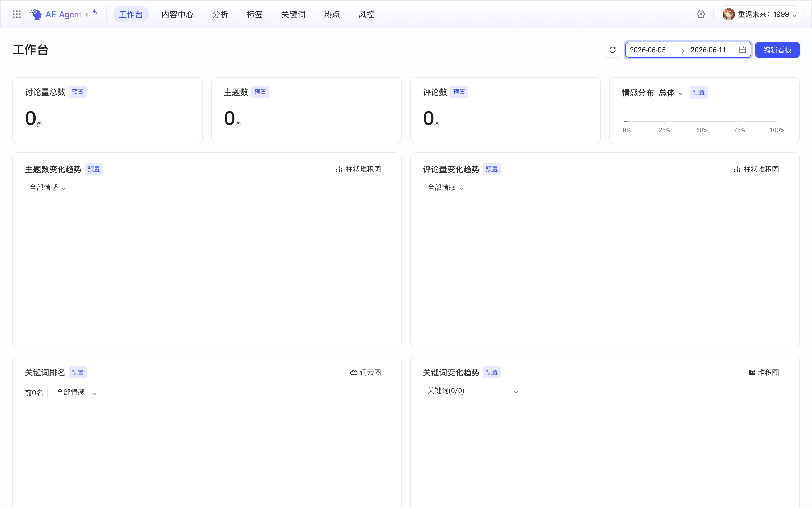Open the calendar date picker icon
The width and height of the screenshot is (812, 508).
(742, 50)
